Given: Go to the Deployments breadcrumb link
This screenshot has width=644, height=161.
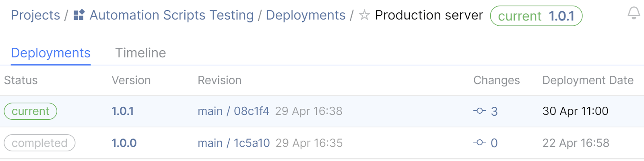Looking at the screenshot, I should point(305,15).
